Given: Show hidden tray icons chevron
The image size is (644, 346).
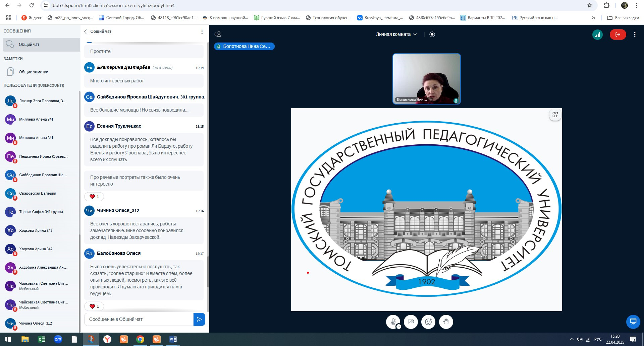Looking at the screenshot, I should 572,339.
